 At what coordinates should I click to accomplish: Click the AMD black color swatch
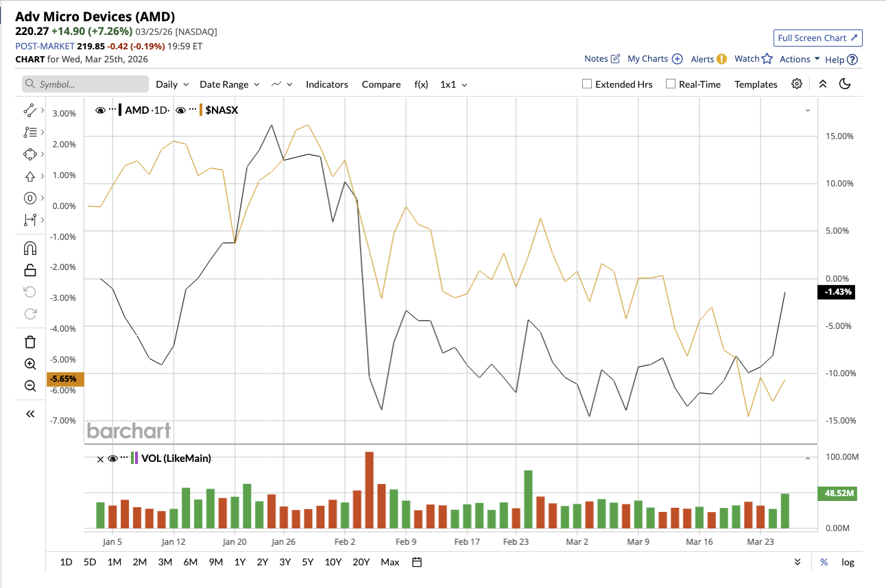pyautogui.click(x=121, y=109)
